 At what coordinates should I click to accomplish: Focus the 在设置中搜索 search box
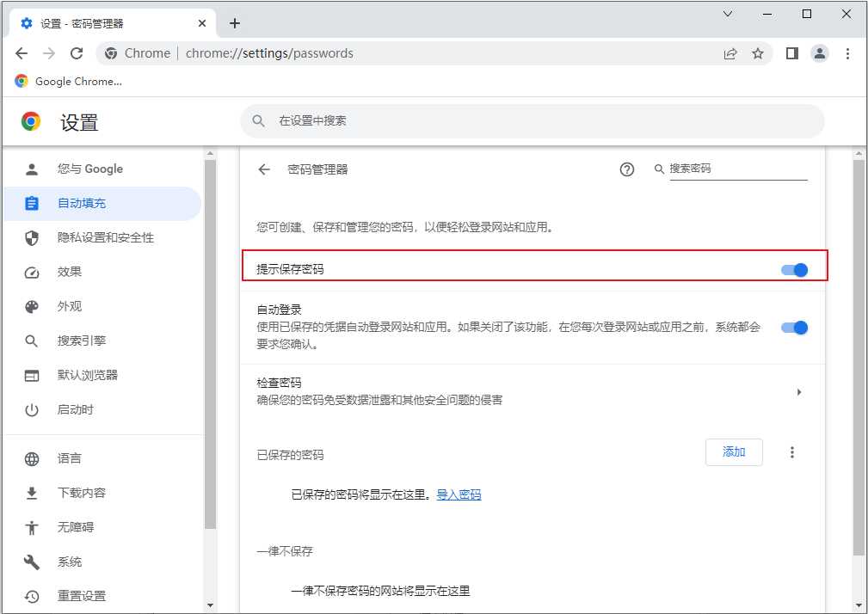[x=532, y=121]
